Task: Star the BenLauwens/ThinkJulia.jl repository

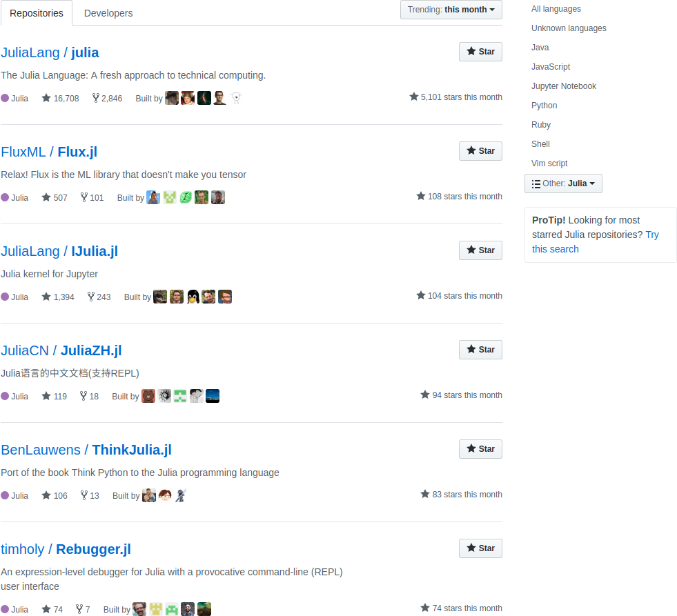Action: (x=480, y=449)
